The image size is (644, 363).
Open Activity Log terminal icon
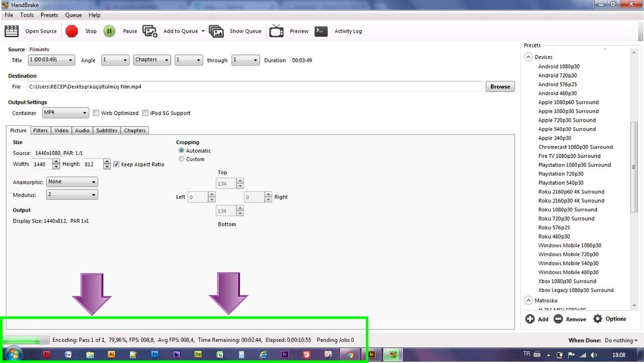pos(321,31)
